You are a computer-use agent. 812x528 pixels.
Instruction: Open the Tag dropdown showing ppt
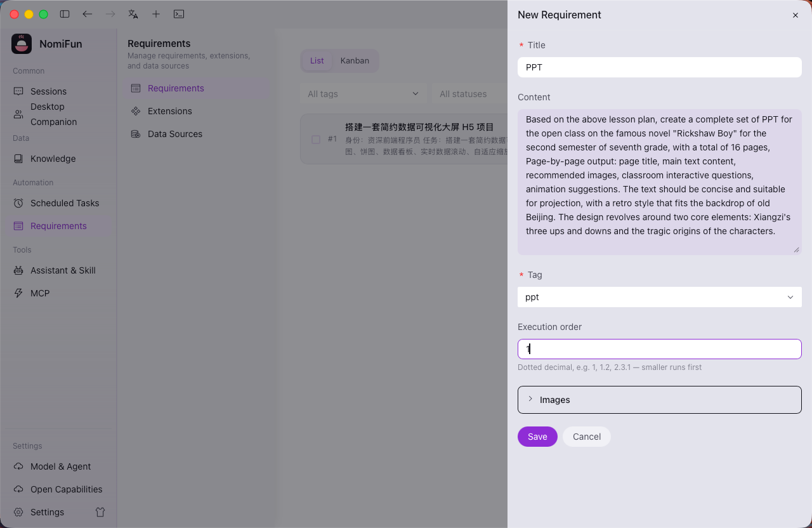pos(660,297)
